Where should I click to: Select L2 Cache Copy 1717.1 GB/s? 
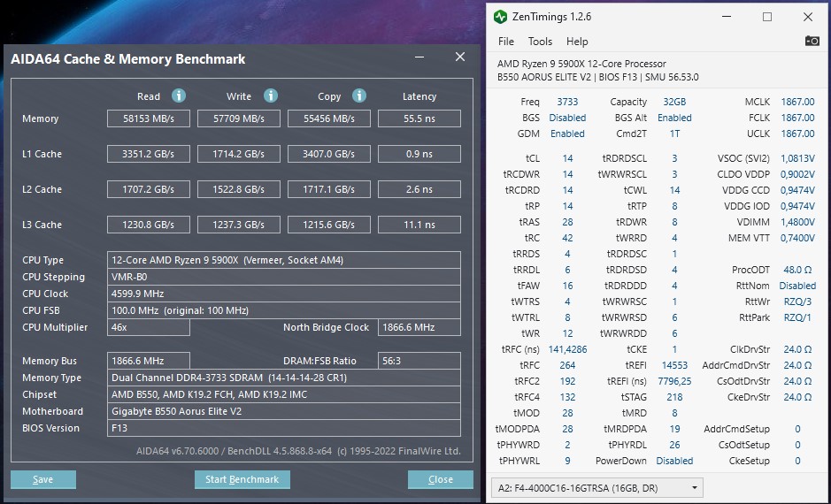point(329,189)
